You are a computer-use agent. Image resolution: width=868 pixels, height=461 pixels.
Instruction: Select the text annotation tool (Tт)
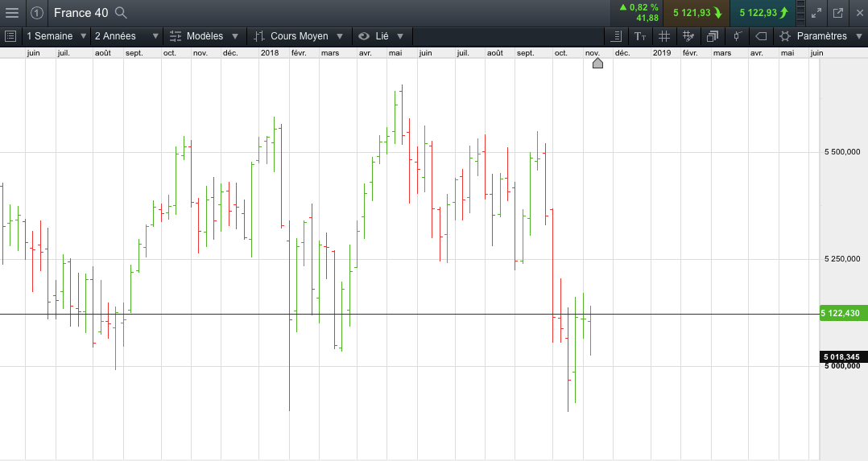coord(640,36)
